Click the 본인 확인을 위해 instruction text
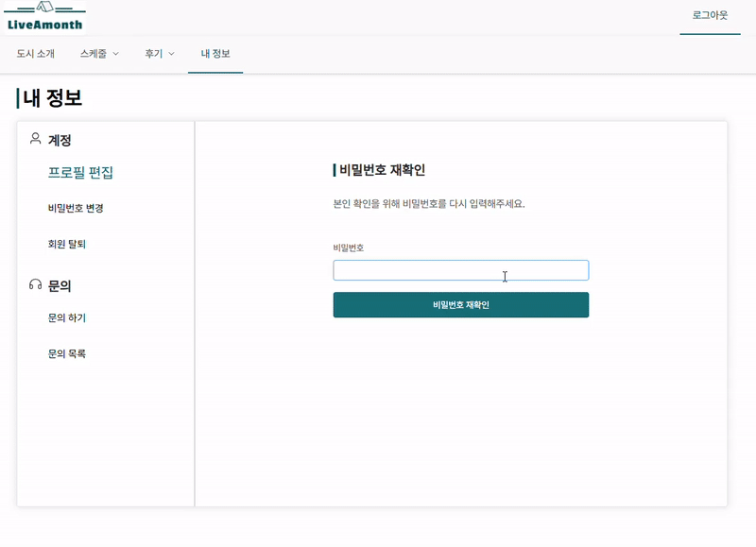The height and width of the screenshot is (547, 756). 429,204
